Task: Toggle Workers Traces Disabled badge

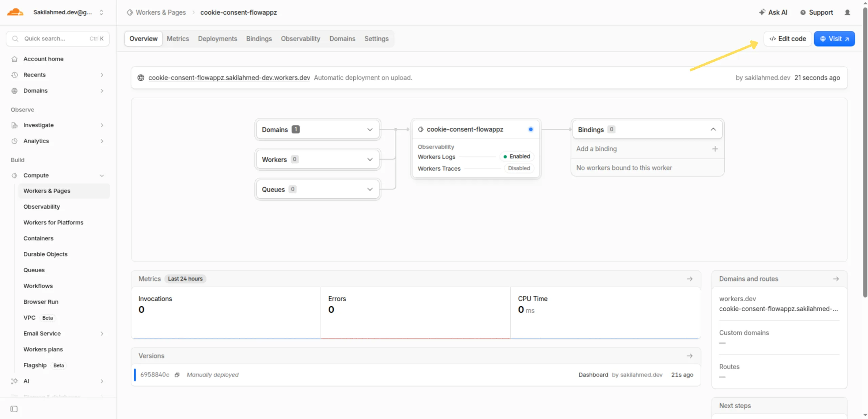Action: pyautogui.click(x=519, y=168)
